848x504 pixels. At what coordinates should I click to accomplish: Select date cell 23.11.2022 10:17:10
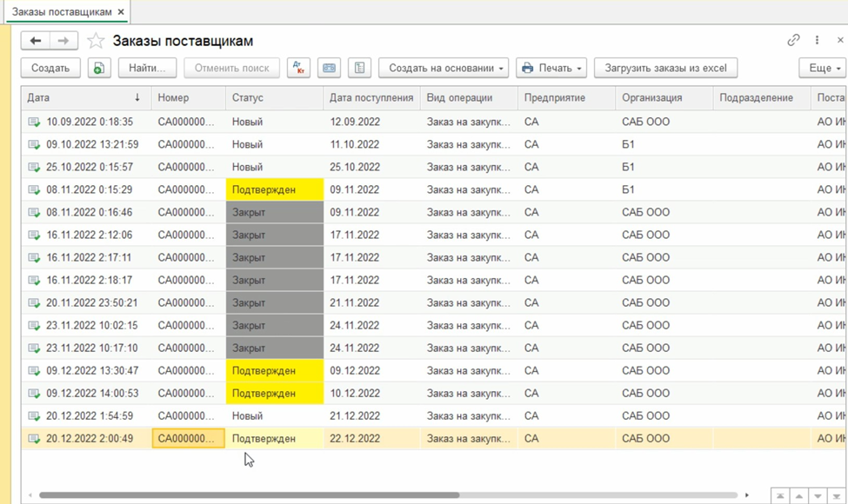92,348
